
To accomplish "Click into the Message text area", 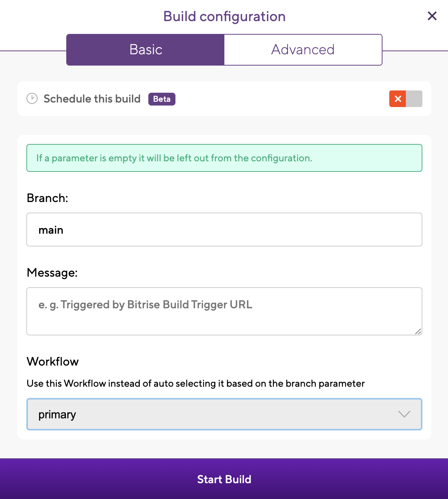I will pyautogui.click(x=224, y=311).
